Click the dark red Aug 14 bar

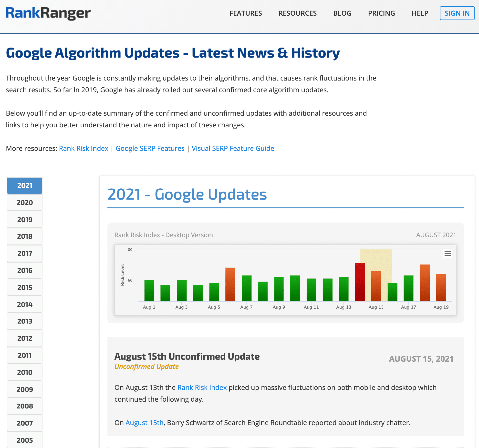360,282
